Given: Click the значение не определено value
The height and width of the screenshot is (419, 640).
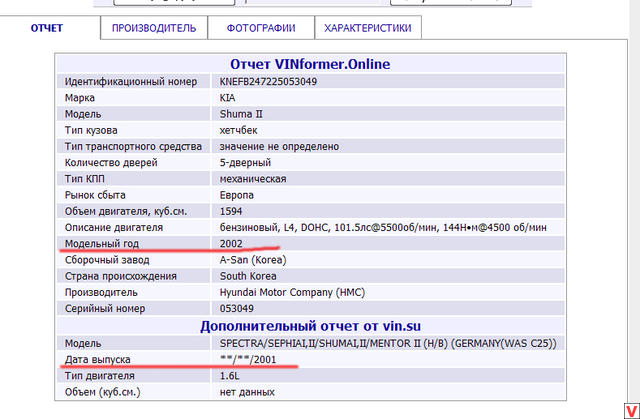Looking at the screenshot, I should (x=279, y=146).
